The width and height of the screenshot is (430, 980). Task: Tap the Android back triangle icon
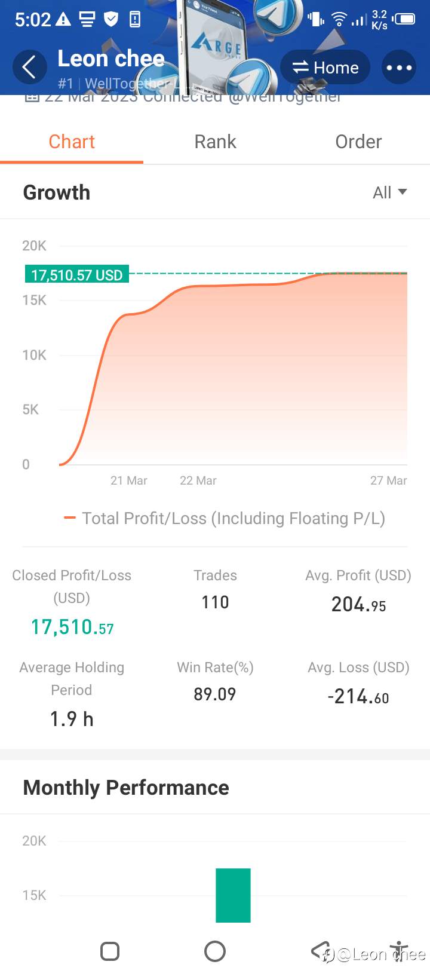[320, 950]
